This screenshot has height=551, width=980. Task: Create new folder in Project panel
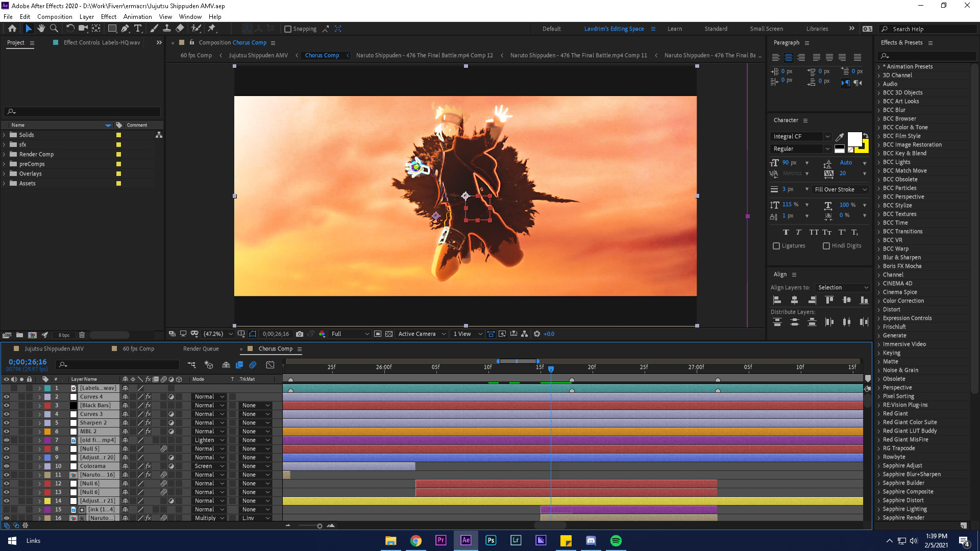point(19,335)
